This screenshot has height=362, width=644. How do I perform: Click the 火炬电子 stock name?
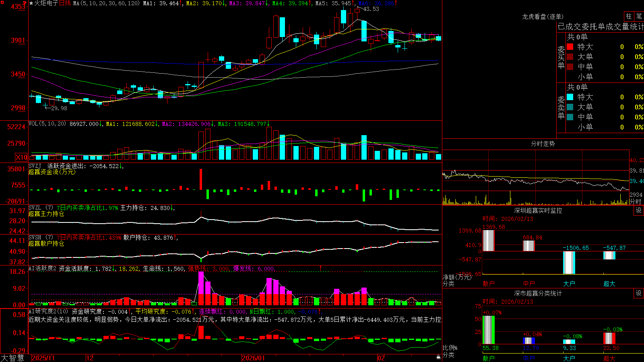[46, 3]
